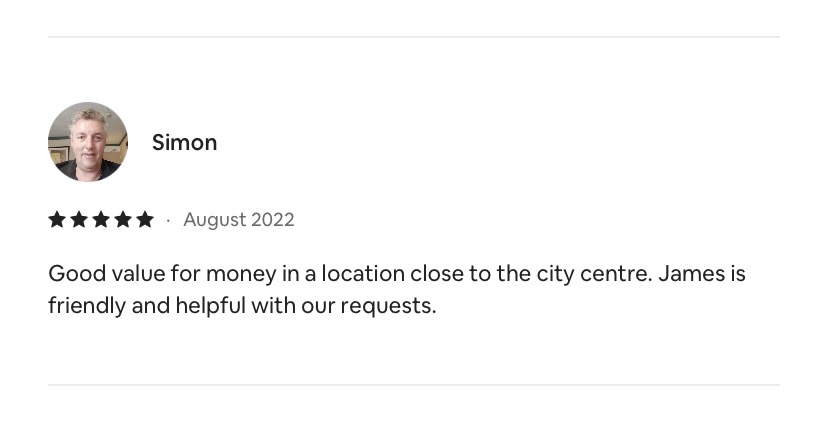Click the word August in the date
The image size is (828, 430).
(x=214, y=220)
